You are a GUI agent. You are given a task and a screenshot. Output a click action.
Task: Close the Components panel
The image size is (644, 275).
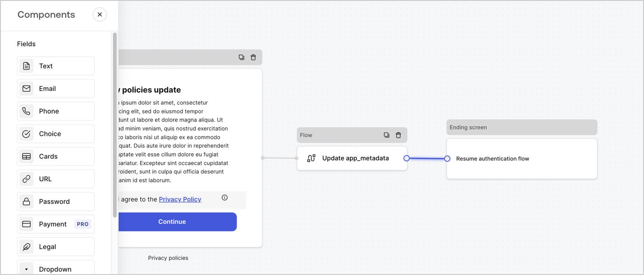100,14
